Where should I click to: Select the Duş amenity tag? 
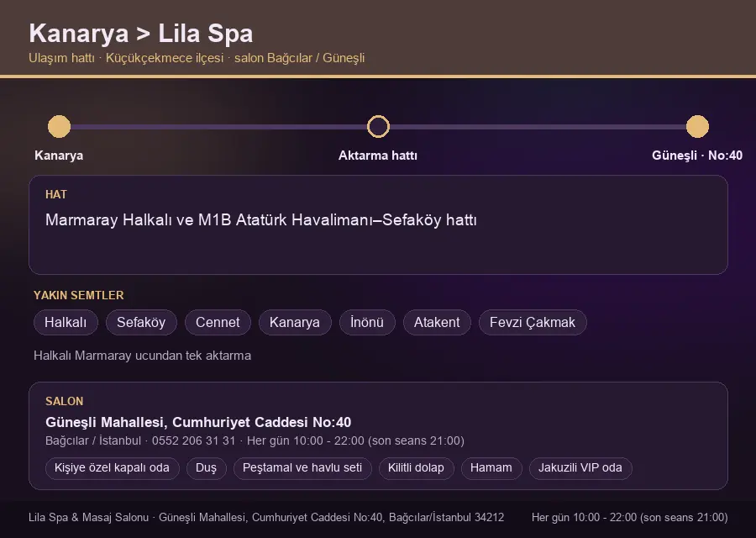point(206,468)
